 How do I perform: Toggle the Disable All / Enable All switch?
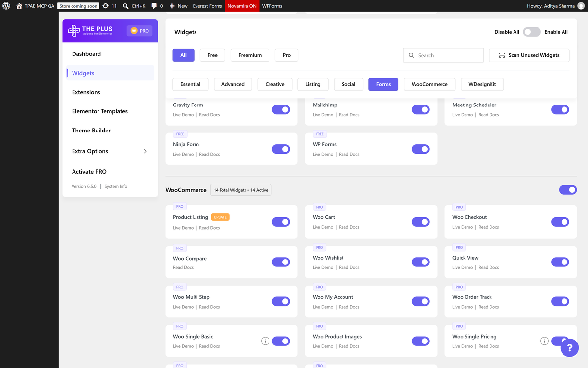[532, 32]
